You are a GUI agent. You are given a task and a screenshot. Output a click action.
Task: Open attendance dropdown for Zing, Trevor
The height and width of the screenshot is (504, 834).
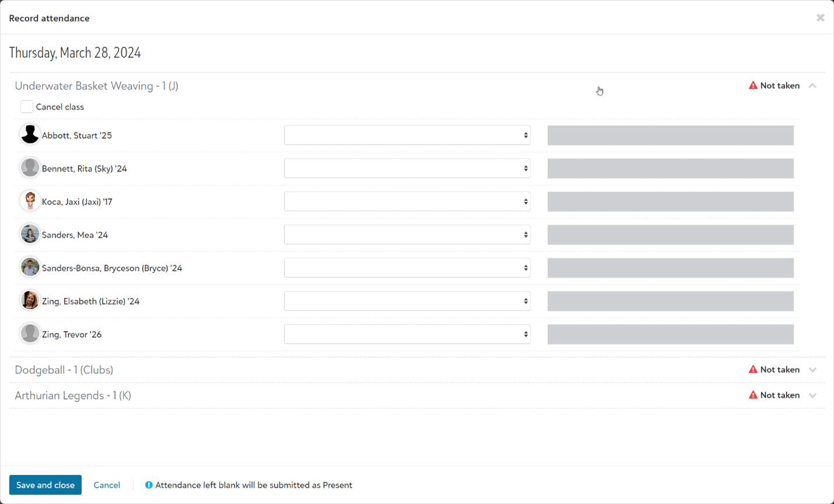[x=407, y=334]
